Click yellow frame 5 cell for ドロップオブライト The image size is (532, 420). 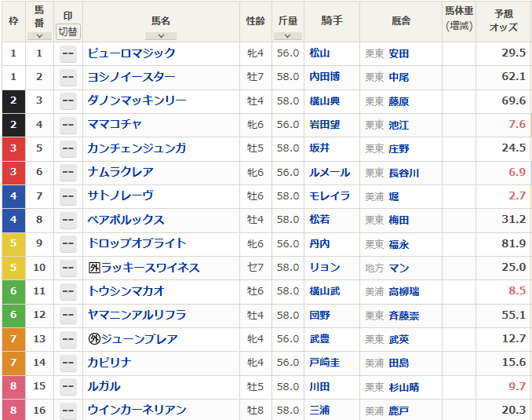pos(13,244)
